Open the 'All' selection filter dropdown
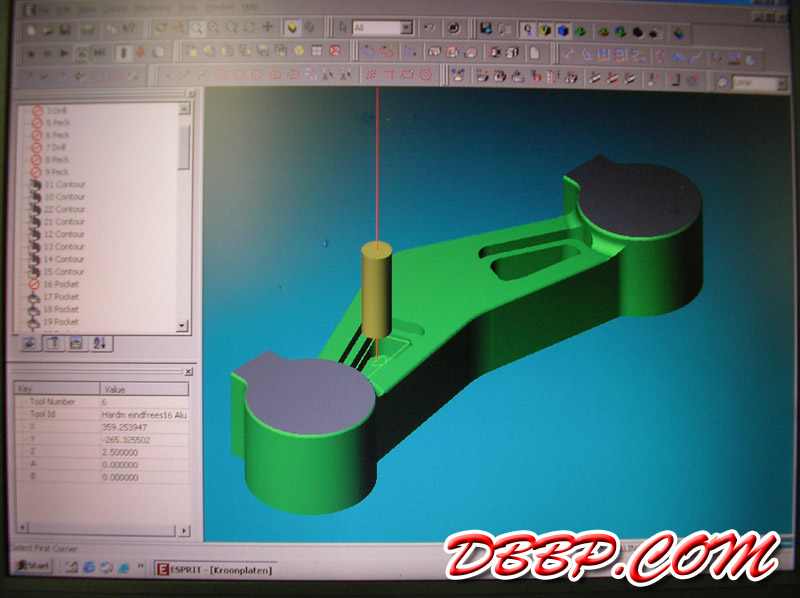 [x=407, y=28]
